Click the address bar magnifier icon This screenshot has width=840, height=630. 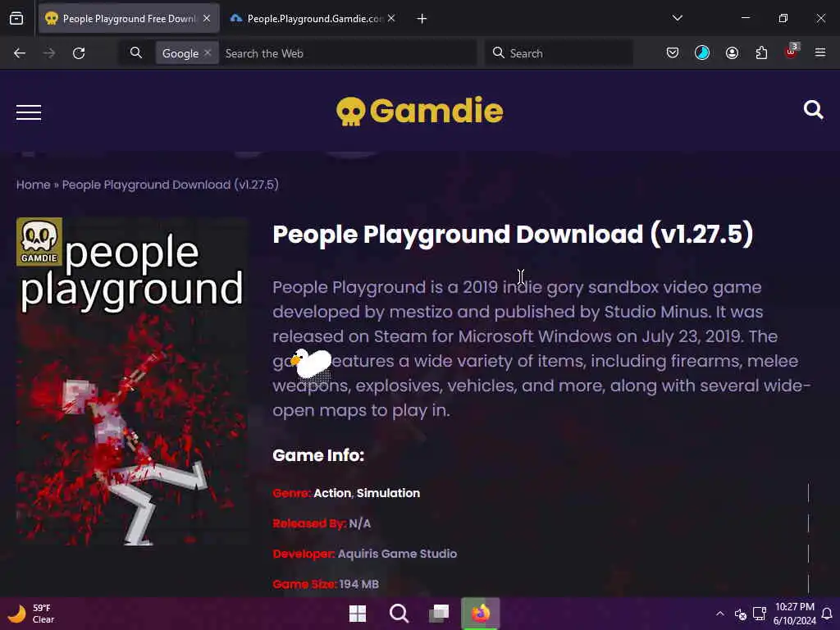click(136, 52)
